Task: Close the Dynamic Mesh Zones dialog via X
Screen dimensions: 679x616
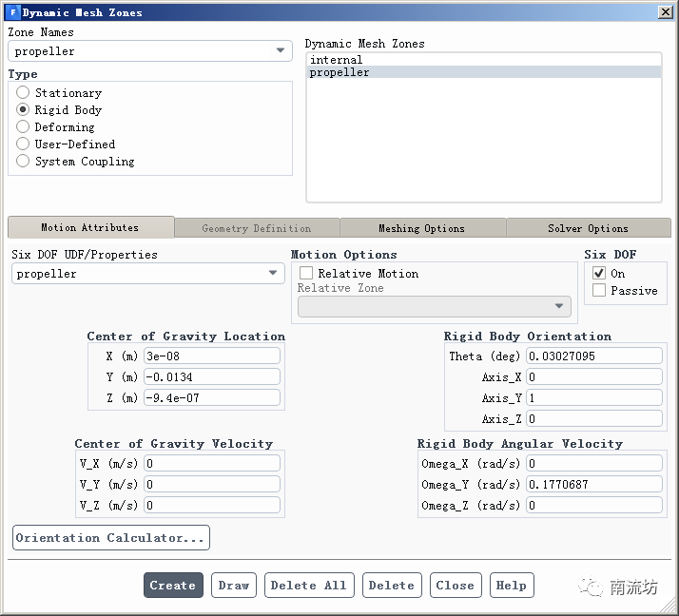Action: [x=665, y=12]
